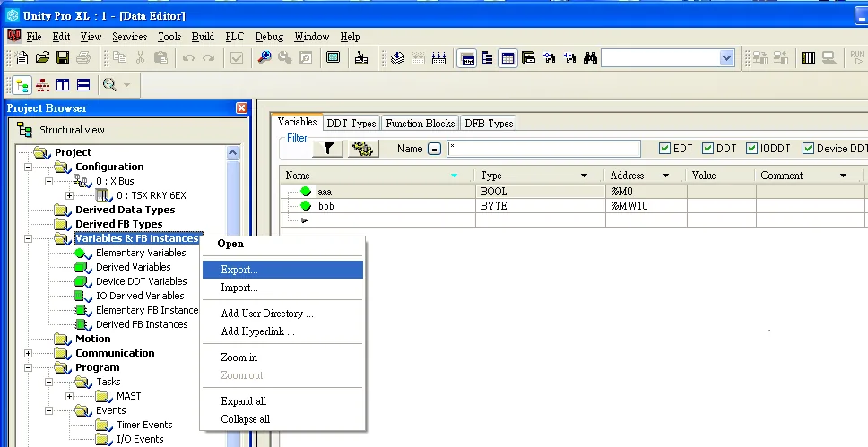Close the Project Browser panel
Screen dimensions: 868x447
(241, 107)
